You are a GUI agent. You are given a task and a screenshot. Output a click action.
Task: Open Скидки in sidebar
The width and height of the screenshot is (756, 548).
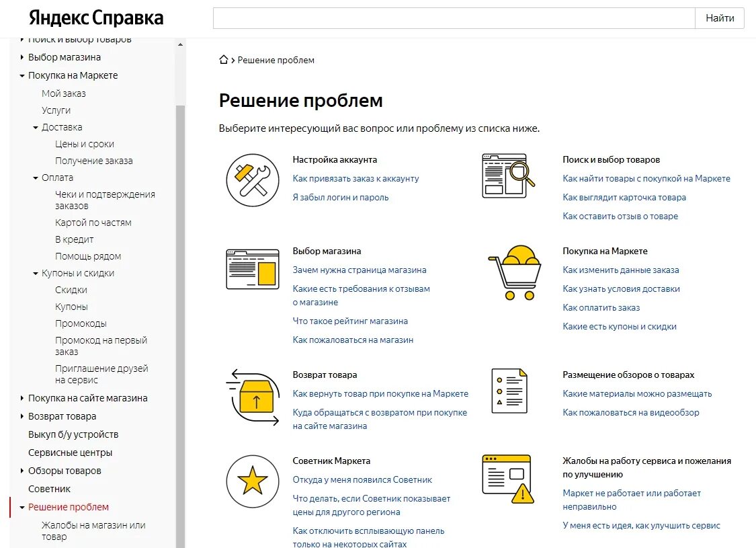[71, 290]
